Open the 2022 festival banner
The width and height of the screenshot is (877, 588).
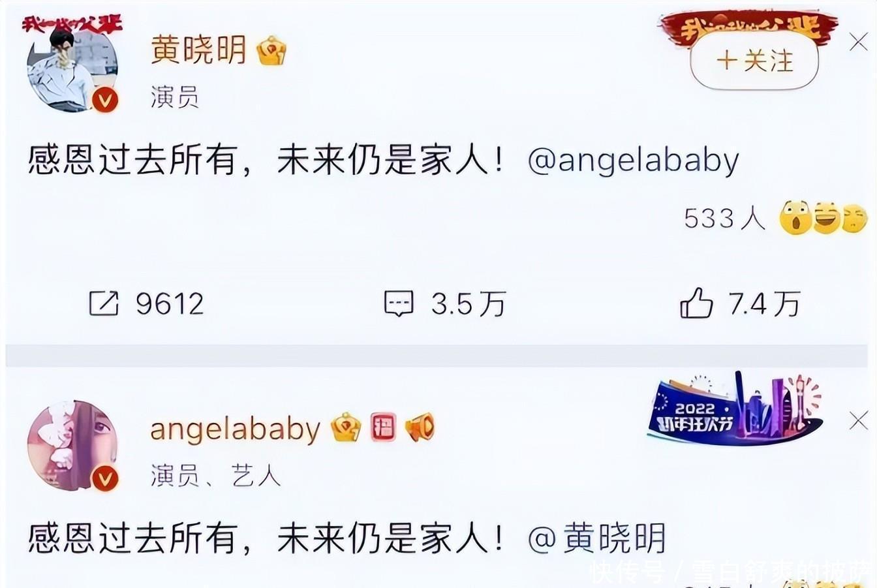pyautogui.click(x=735, y=408)
